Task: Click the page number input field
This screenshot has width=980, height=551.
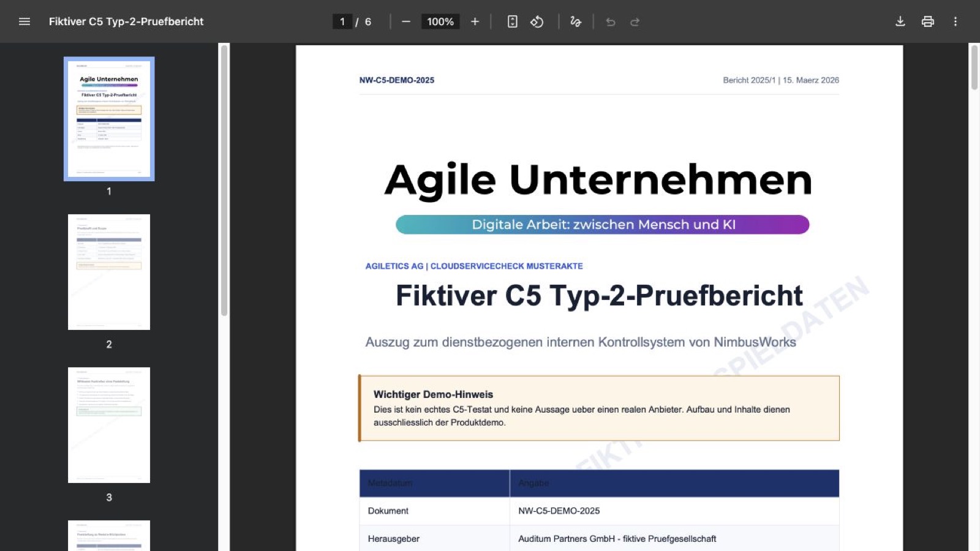Action: (x=342, y=21)
